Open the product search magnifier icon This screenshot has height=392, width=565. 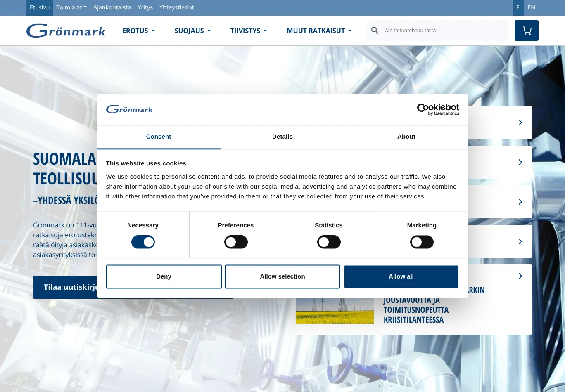(x=375, y=30)
